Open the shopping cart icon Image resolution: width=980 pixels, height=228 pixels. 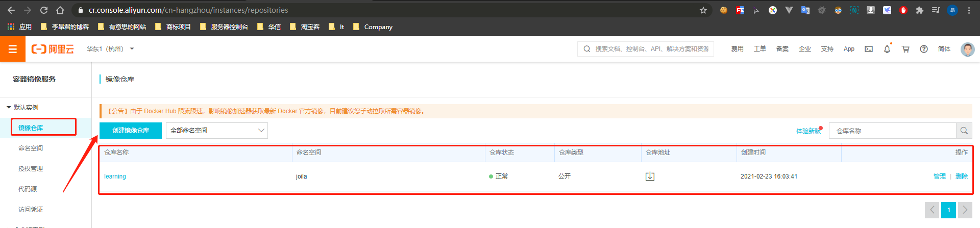[x=905, y=49]
